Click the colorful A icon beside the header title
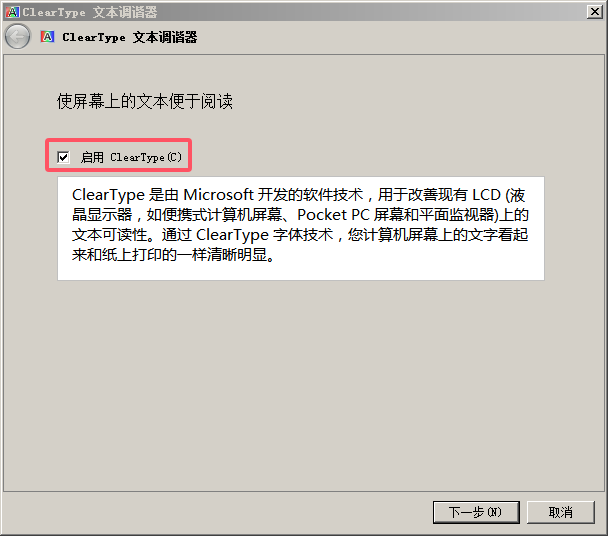Screen dimensions: 608x536 click(x=47, y=37)
